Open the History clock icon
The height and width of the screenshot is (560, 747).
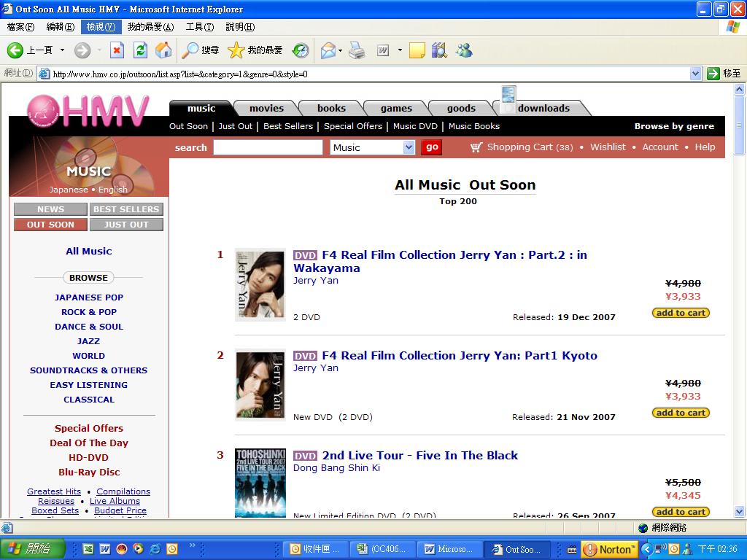click(x=300, y=50)
